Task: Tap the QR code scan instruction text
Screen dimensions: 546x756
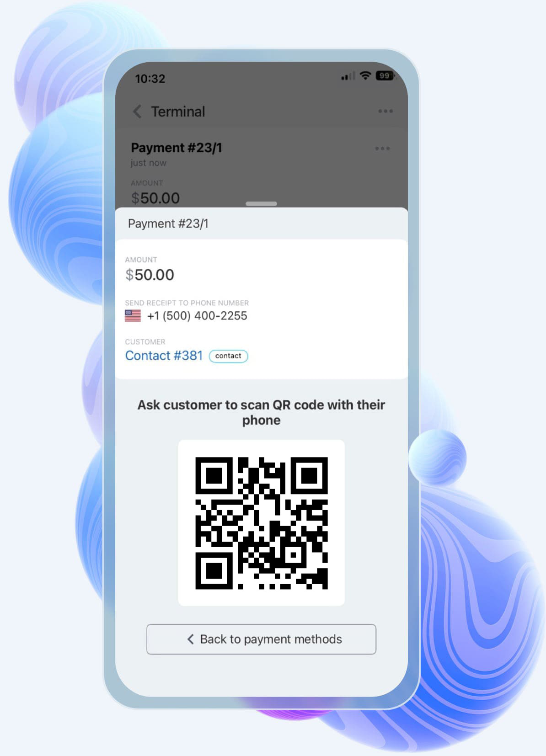Action: tap(261, 412)
